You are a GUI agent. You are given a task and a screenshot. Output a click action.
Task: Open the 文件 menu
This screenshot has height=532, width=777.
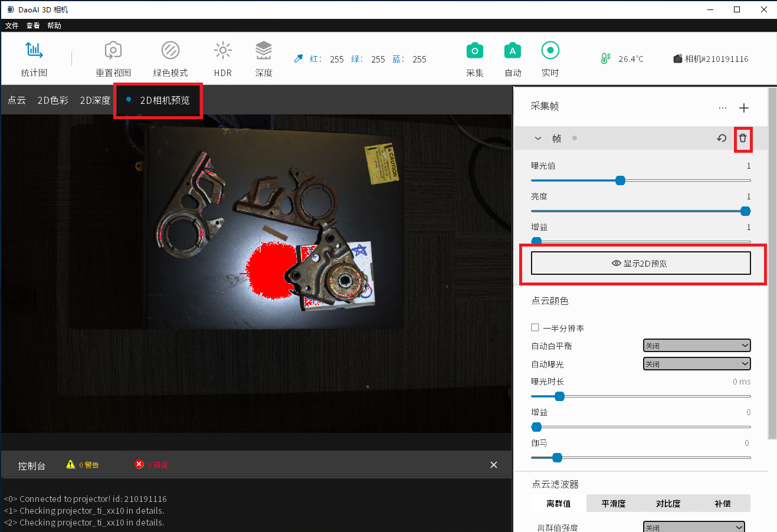click(12, 25)
